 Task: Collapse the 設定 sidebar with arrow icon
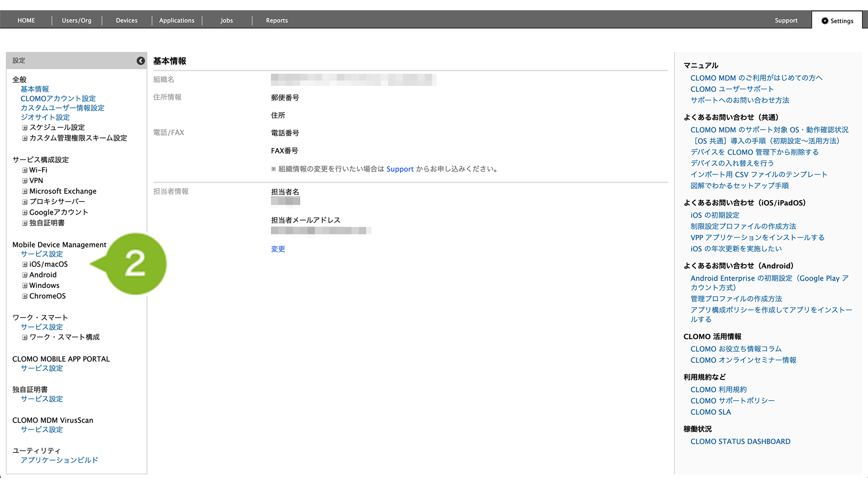[141, 61]
